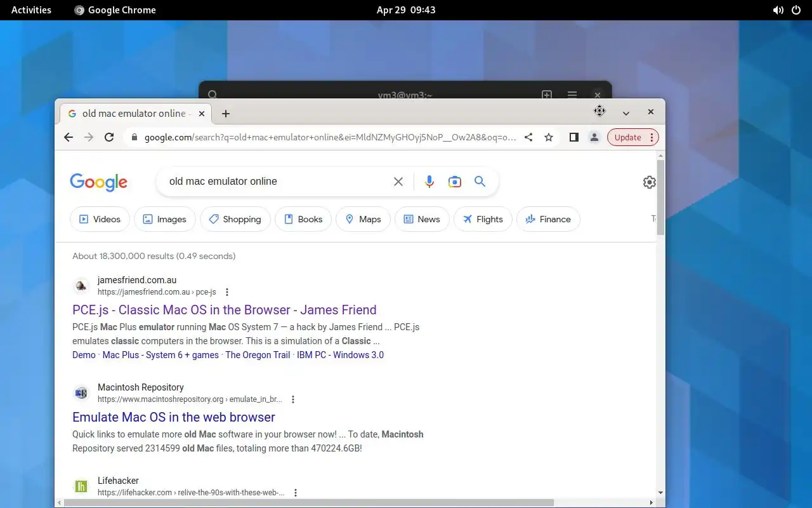Go to the Google logo homepage
The height and width of the screenshot is (508, 812).
[x=98, y=182]
